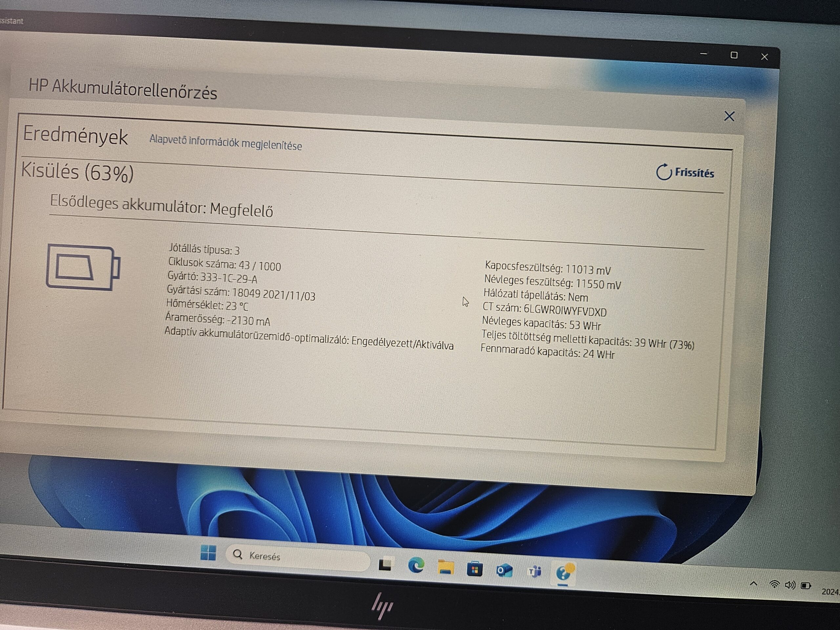Image resolution: width=840 pixels, height=630 pixels.
Task: Click the volume tray icon
Action: coord(790,585)
